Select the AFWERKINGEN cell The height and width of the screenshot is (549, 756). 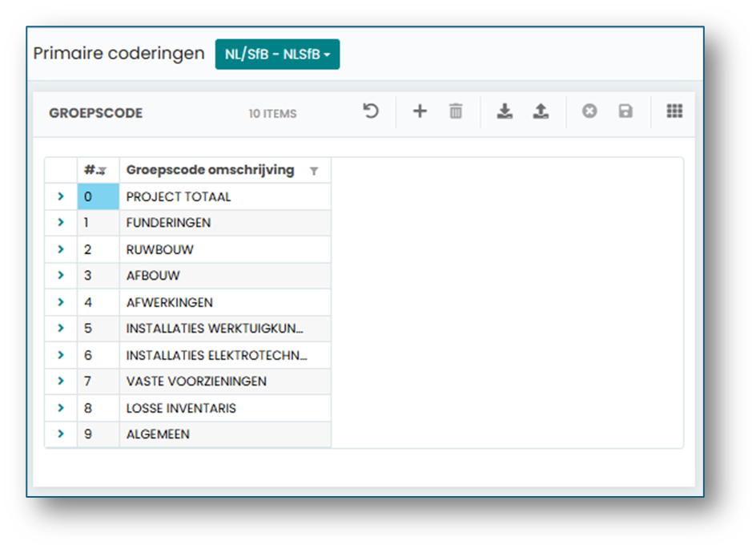point(225,302)
